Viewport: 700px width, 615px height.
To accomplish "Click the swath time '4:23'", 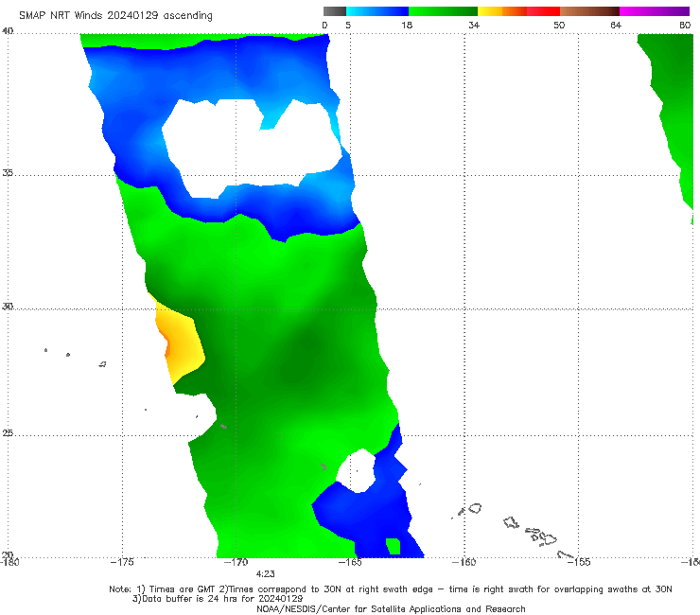I will click(x=265, y=574).
